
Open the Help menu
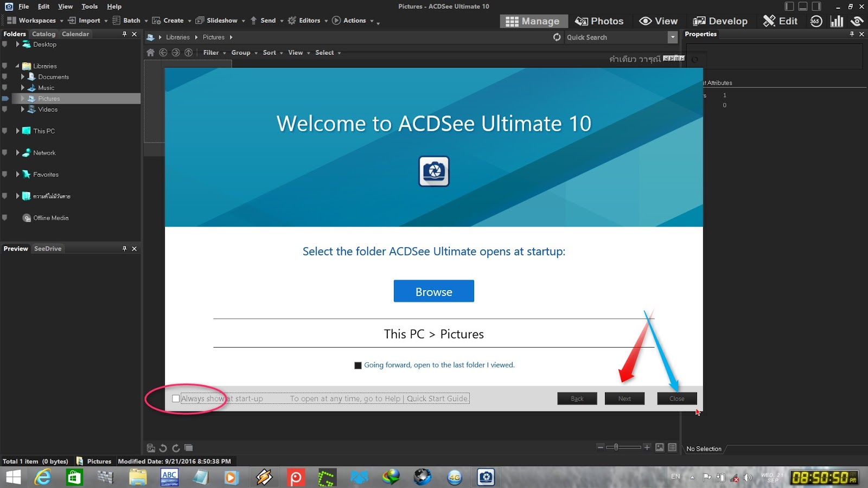pyautogui.click(x=114, y=7)
